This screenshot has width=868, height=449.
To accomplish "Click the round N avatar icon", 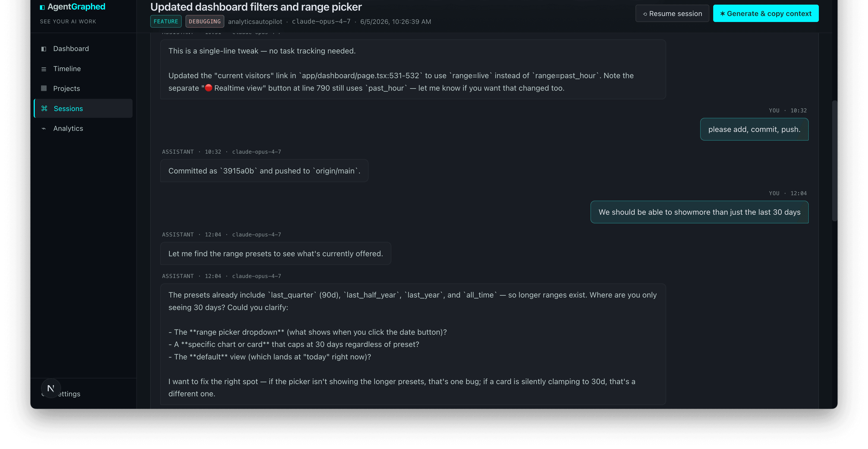I will pos(51,388).
